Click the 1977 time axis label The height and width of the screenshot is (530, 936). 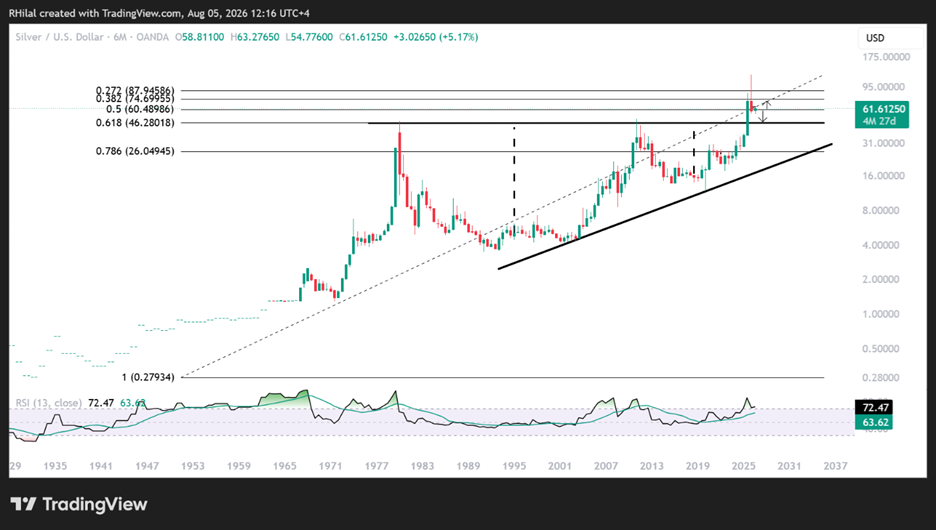pos(376,466)
